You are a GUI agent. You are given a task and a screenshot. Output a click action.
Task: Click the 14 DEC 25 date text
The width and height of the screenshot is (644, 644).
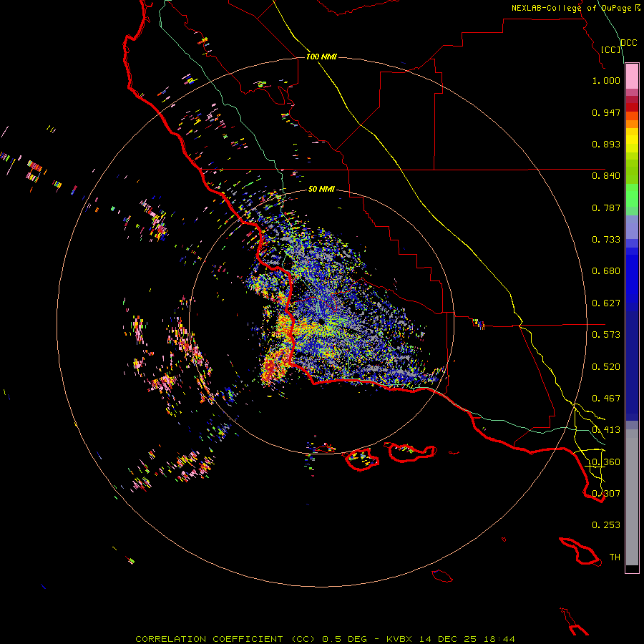pyautogui.click(x=448, y=639)
